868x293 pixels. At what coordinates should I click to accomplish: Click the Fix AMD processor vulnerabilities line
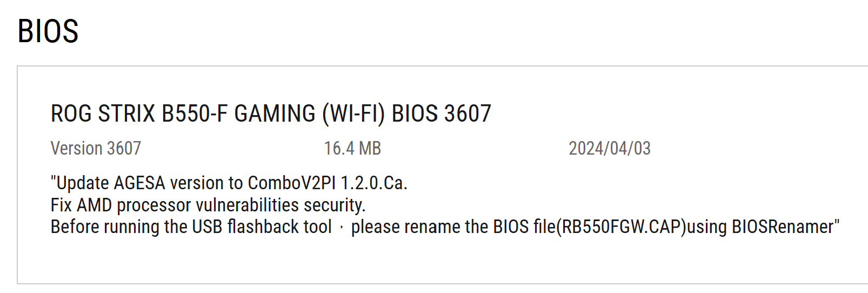coord(208,205)
